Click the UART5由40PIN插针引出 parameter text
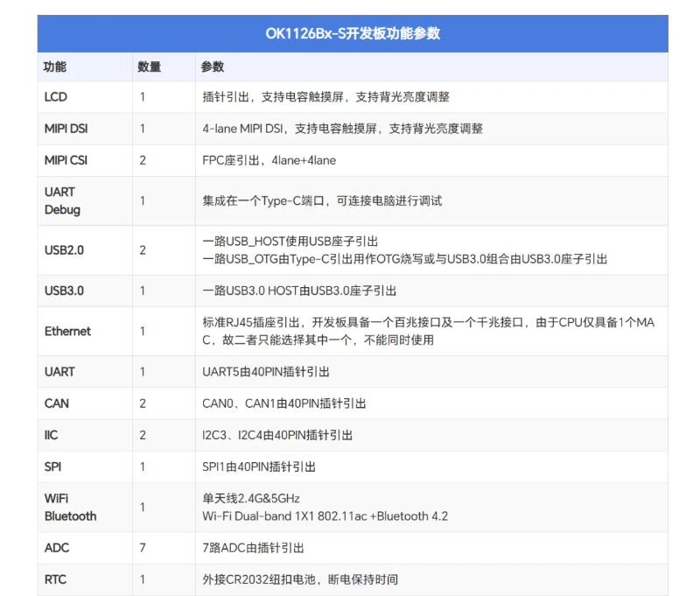The width and height of the screenshot is (700, 596). 266,372
